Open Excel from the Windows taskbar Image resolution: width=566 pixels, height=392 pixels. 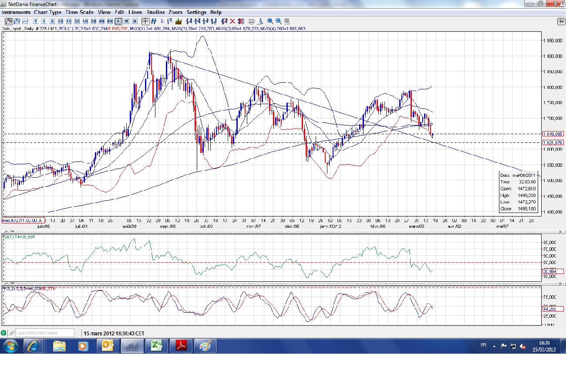point(157,346)
